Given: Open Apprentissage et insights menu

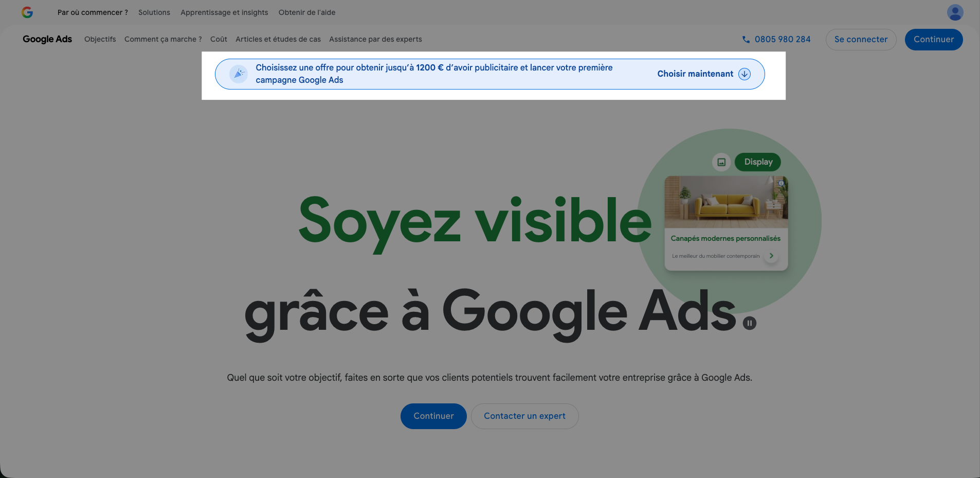Looking at the screenshot, I should 224,12.
